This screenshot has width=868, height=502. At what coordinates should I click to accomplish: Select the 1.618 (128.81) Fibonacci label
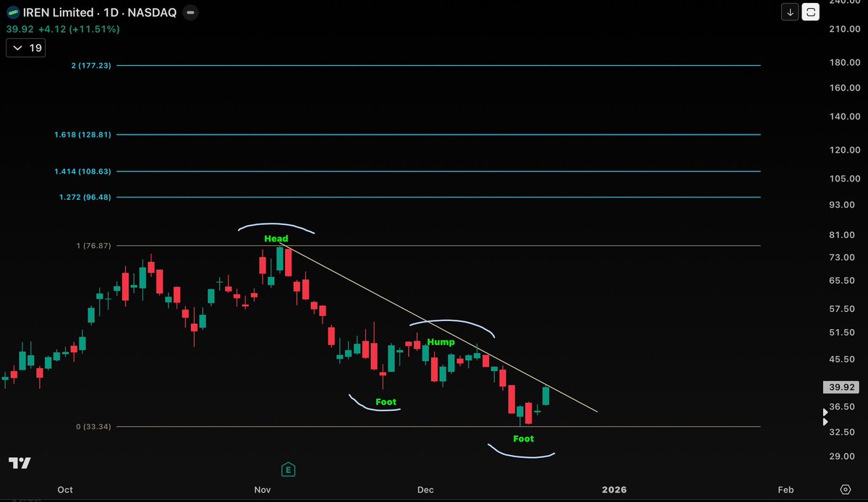[82, 135]
